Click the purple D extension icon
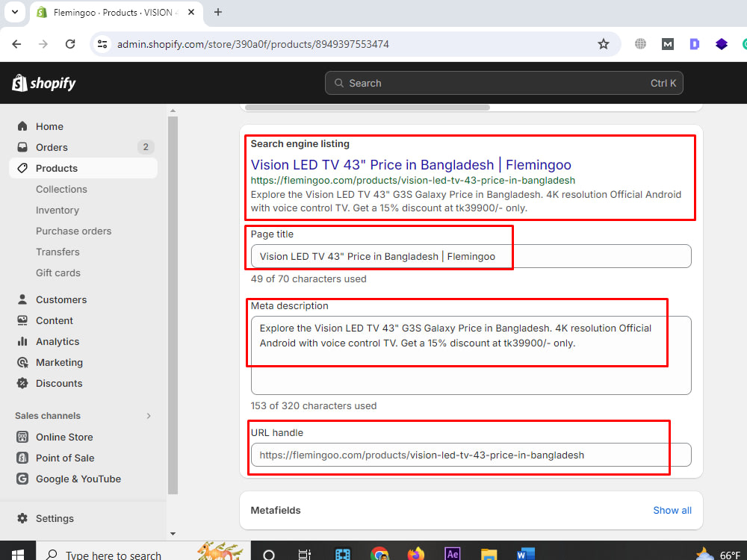 tap(694, 44)
